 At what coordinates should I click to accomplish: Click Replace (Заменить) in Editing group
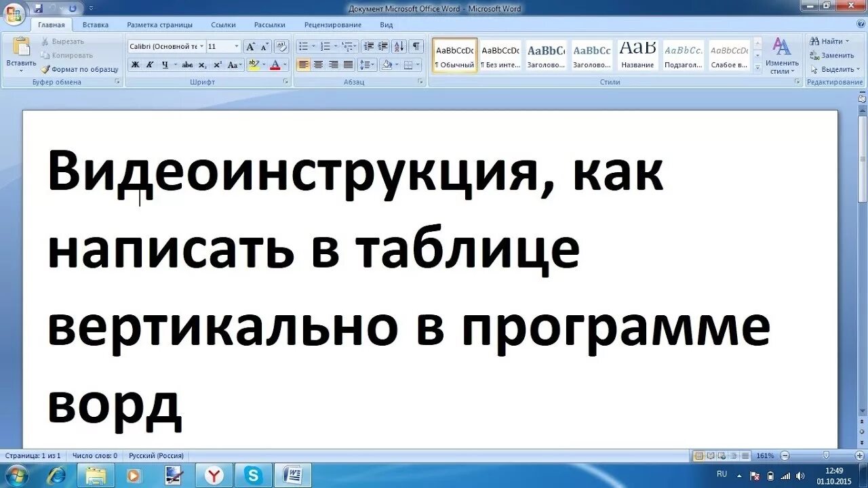832,56
